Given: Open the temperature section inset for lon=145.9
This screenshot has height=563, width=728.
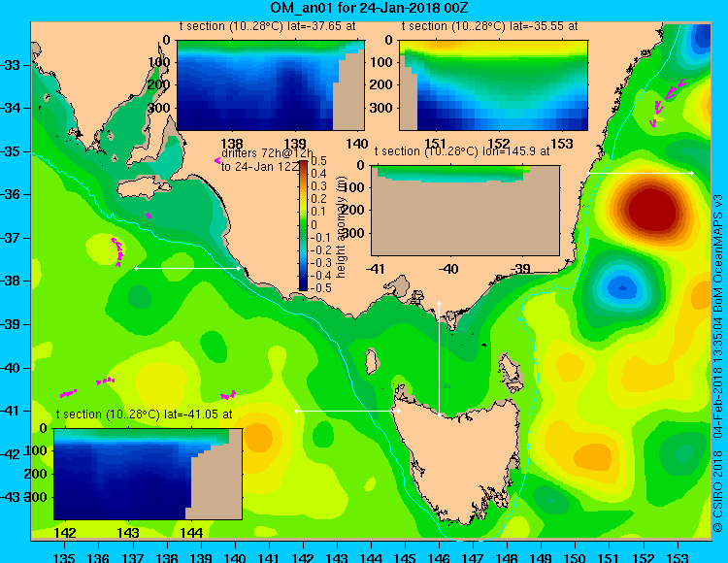Looking at the screenshot, I should tap(465, 211).
